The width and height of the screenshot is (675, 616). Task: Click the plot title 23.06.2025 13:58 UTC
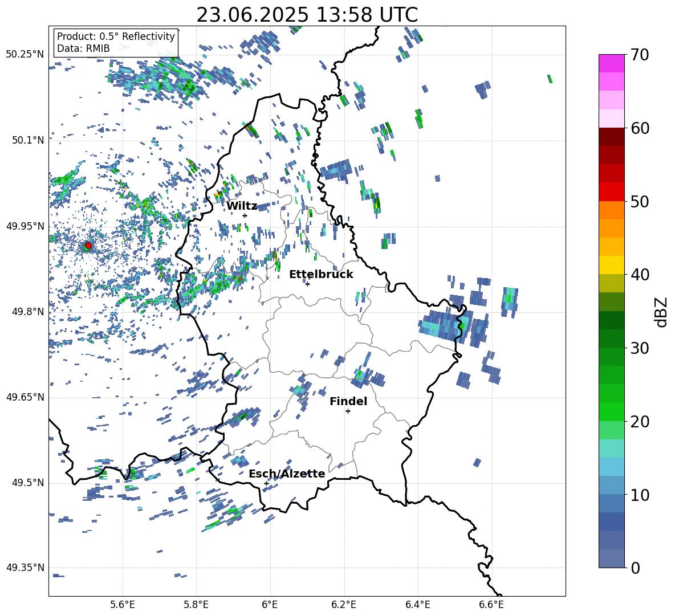307,15
